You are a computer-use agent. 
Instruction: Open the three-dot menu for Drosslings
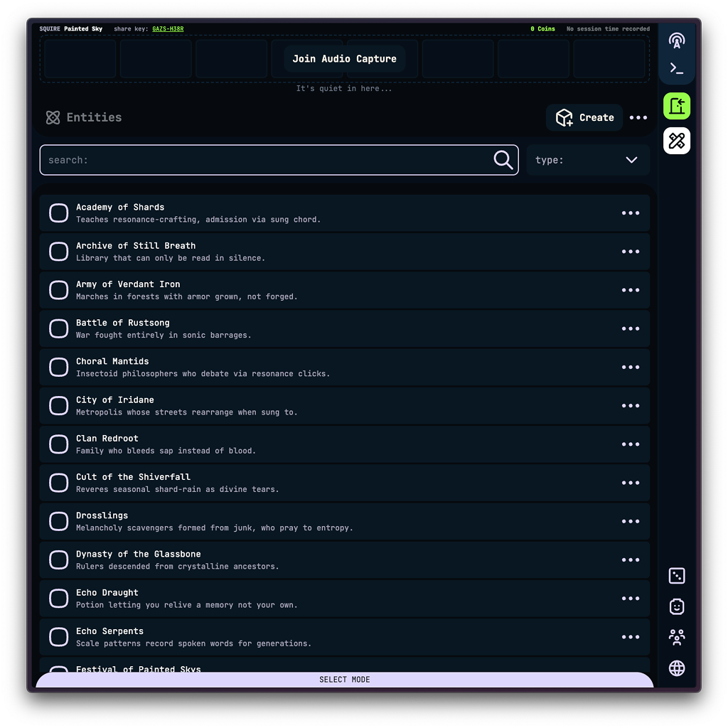point(630,522)
